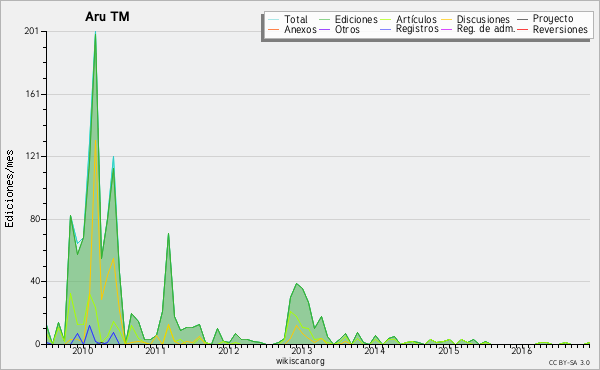Click the 2014 x-axis label
The width and height of the screenshot is (600, 370).
[375, 350]
